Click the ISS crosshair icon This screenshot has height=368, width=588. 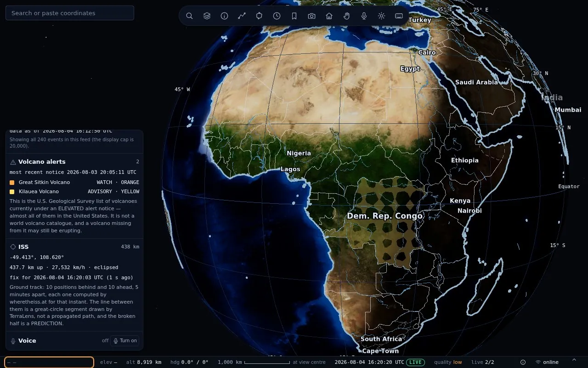[x=13, y=247]
